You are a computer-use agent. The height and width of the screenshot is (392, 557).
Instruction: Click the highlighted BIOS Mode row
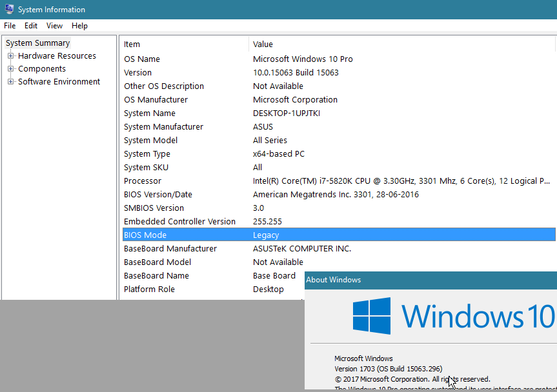tap(339, 235)
